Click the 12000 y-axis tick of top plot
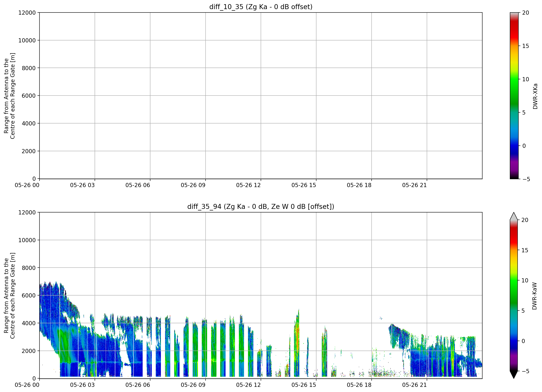The height and width of the screenshot is (392, 542). pos(27,13)
